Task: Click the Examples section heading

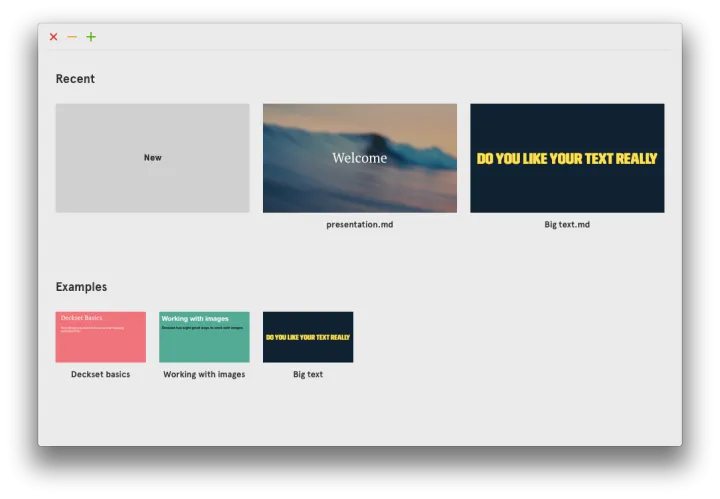Action: coord(81,287)
